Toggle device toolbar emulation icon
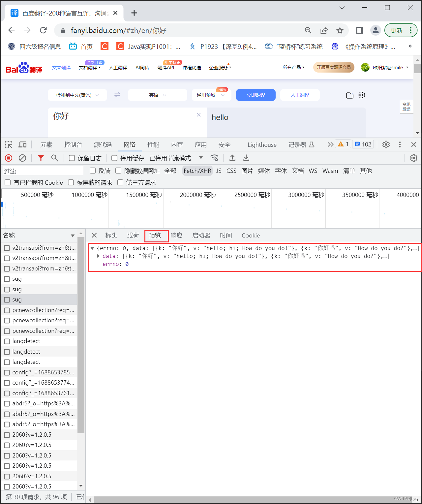422x504 pixels. pos(22,144)
